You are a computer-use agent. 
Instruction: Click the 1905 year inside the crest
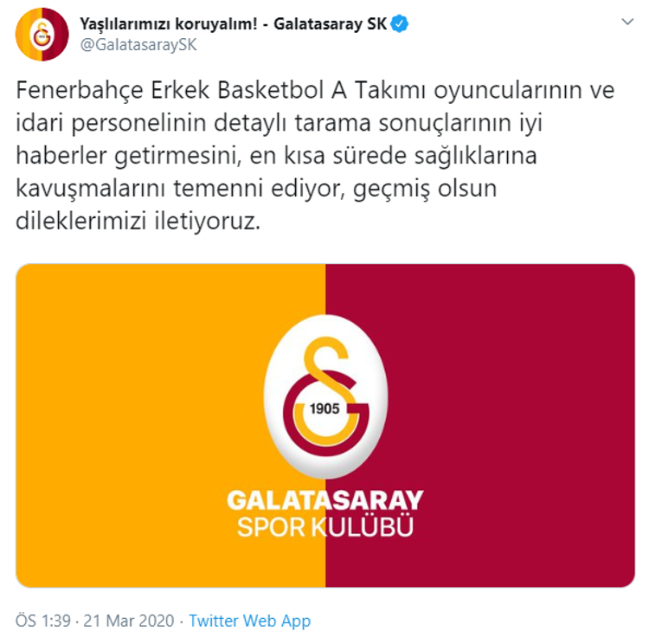pos(324,409)
